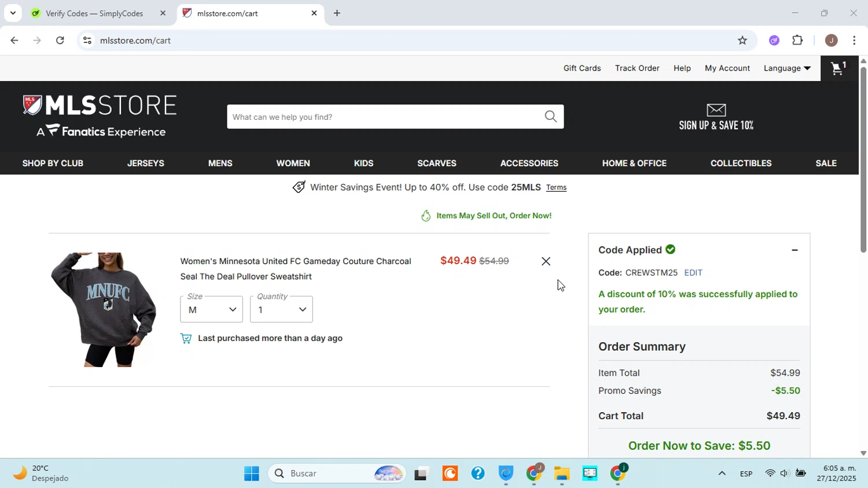868x488 pixels.
Task: Open the Women menu
Action: pyautogui.click(x=293, y=163)
